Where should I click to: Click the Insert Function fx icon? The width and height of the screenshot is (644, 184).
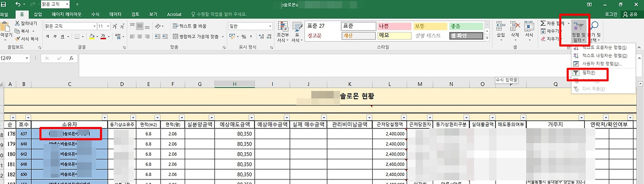tap(71, 58)
